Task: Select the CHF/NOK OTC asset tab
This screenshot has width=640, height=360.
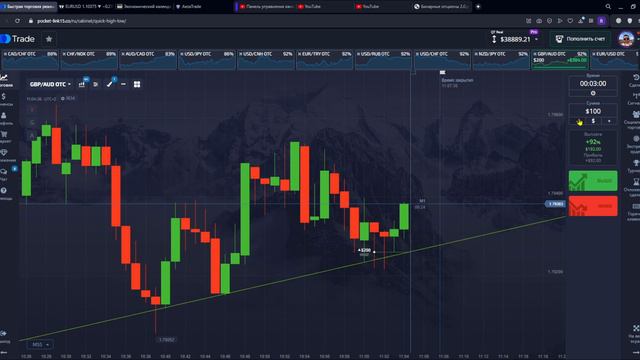Action: coord(89,60)
